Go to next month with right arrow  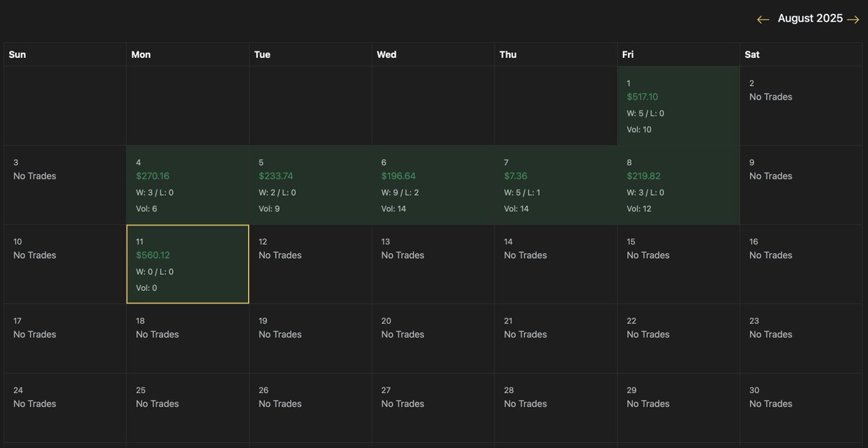[853, 20]
